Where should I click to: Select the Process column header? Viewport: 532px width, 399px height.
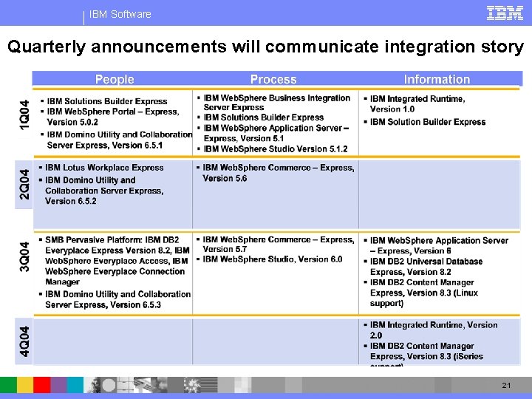point(273,79)
